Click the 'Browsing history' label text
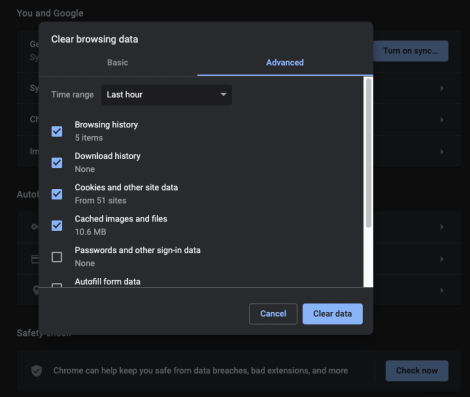This screenshot has height=397, width=470. [106, 125]
